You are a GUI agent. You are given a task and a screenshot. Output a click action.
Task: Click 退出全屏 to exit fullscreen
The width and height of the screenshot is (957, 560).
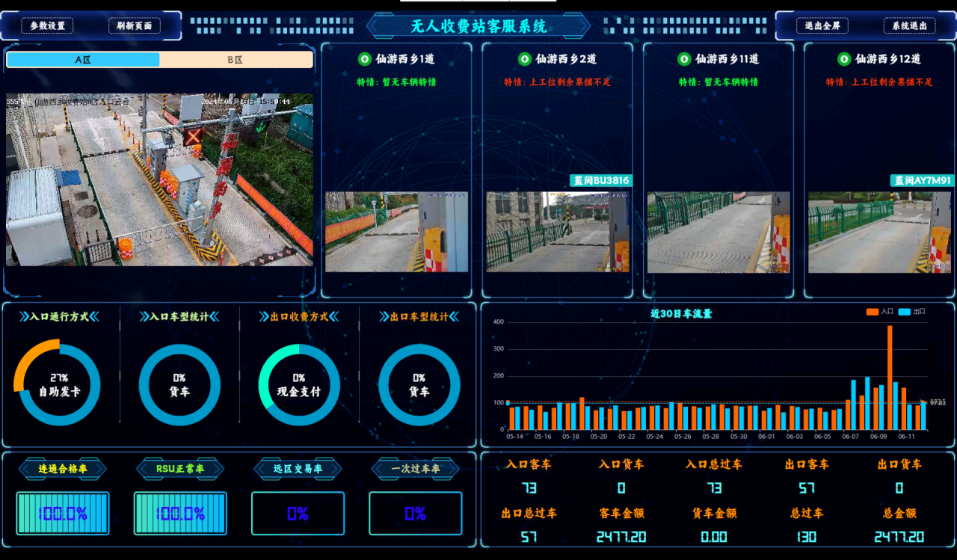(822, 25)
